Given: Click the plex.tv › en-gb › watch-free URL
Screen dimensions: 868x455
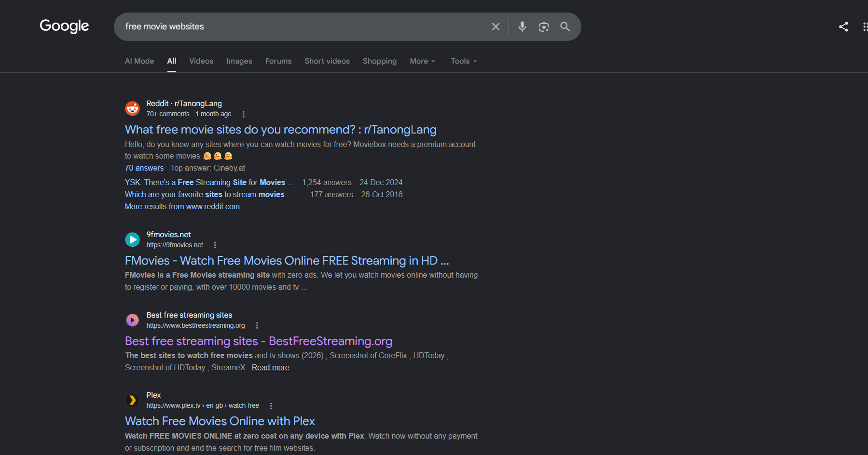Looking at the screenshot, I should [203, 406].
